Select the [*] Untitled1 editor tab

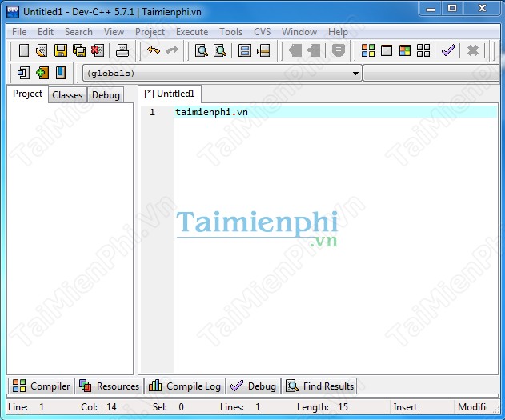pos(170,94)
